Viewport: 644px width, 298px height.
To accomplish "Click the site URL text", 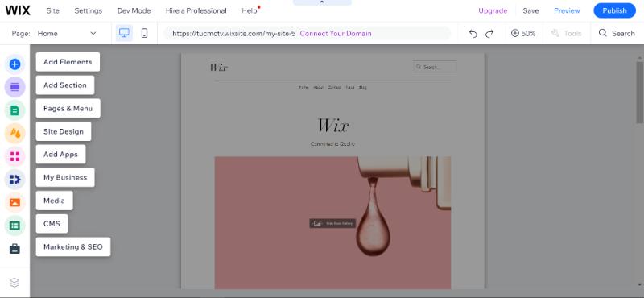I will (x=233, y=34).
